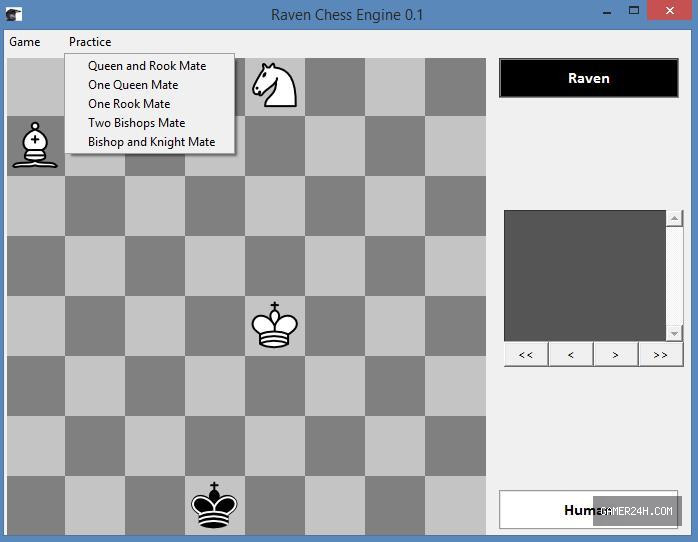Screen dimensions: 698x542
Task: Click the Human player name panel
Action: (588, 510)
